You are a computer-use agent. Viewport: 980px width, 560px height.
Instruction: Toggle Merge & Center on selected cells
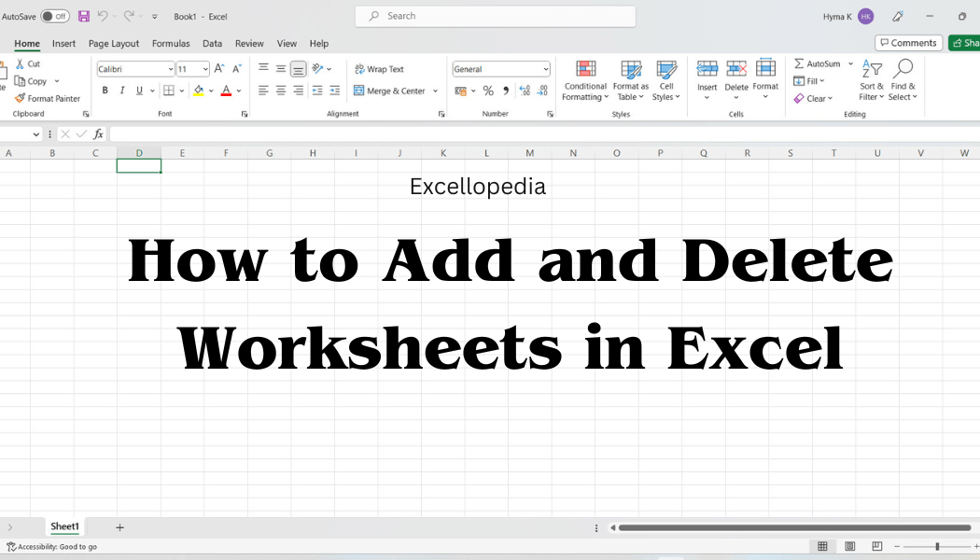(x=392, y=91)
